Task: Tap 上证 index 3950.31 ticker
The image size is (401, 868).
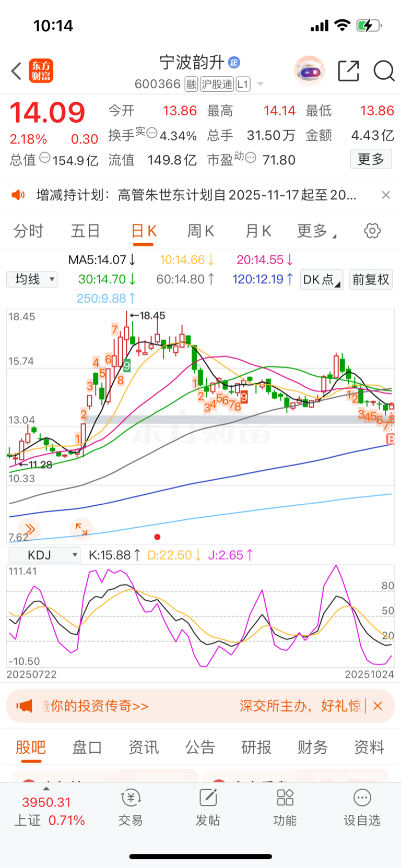Action: point(49,811)
